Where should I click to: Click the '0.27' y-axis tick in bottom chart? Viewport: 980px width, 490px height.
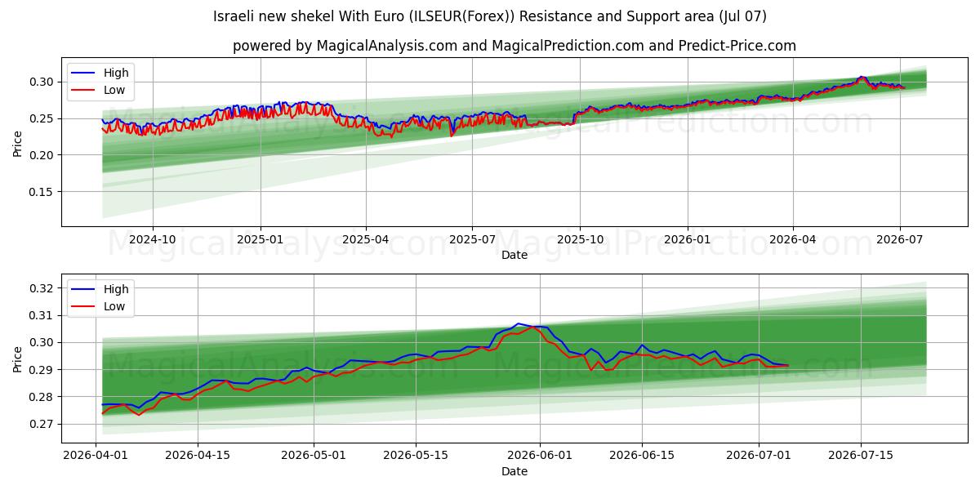pyautogui.click(x=42, y=424)
